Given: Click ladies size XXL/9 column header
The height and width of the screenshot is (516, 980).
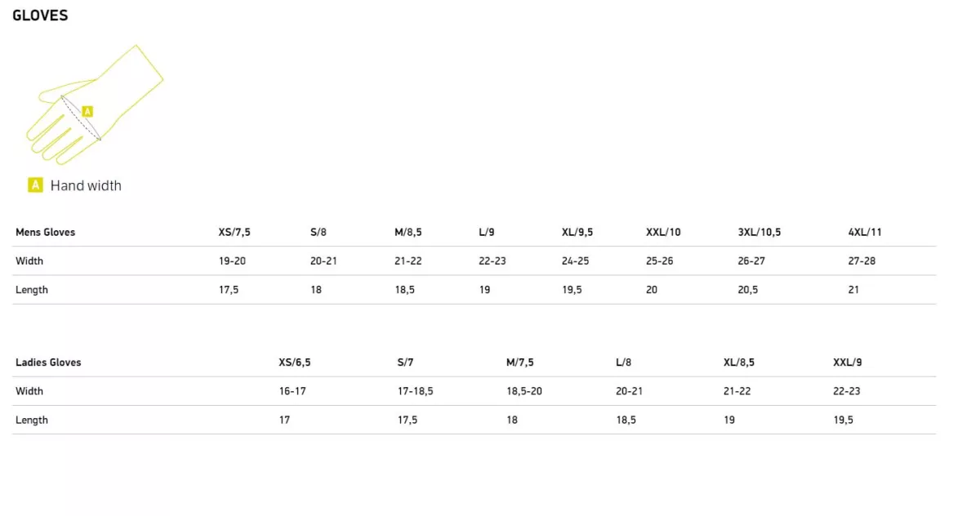Looking at the screenshot, I should click(x=847, y=363).
